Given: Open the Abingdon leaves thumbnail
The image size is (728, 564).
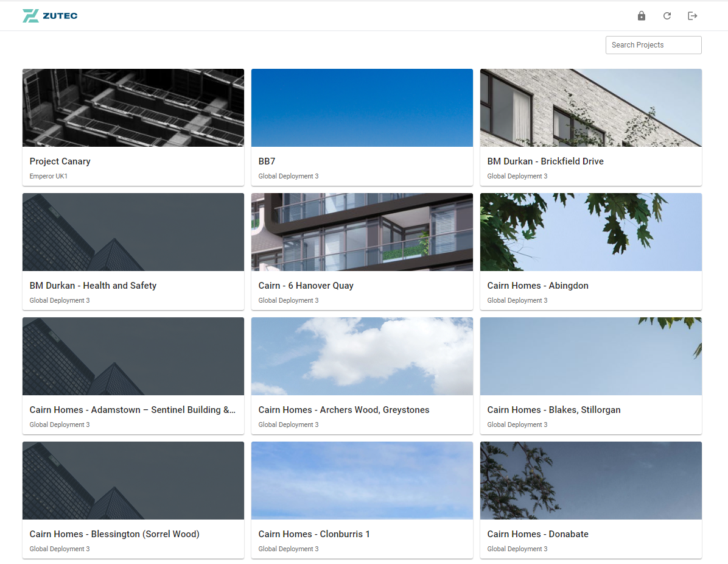Looking at the screenshot, I should pos(591,232).
